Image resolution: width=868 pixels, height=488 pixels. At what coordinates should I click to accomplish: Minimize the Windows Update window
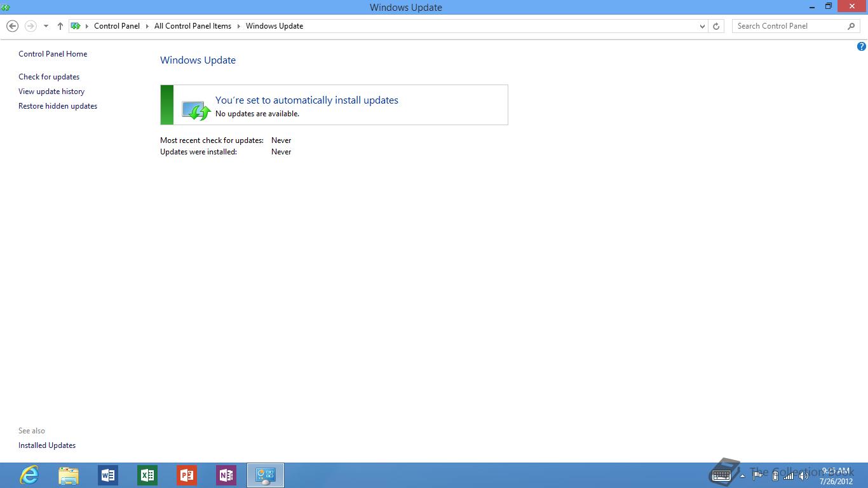[x=812, y=6]
